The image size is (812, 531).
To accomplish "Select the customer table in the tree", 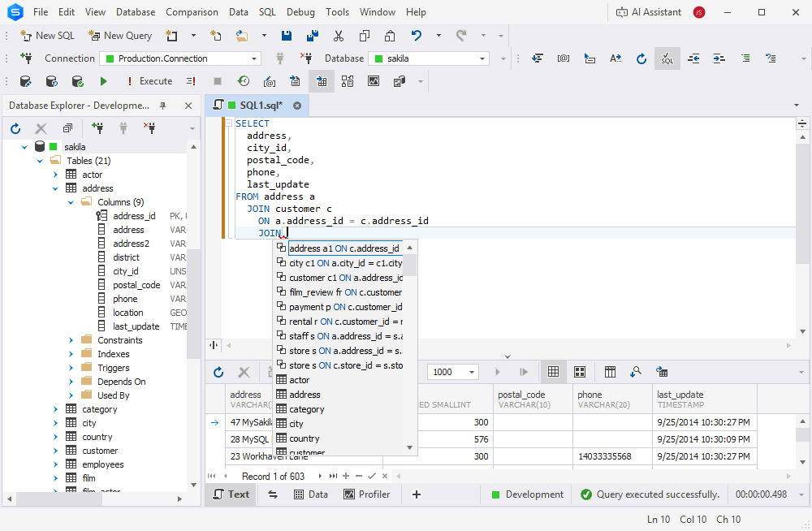I will (100, 451).
